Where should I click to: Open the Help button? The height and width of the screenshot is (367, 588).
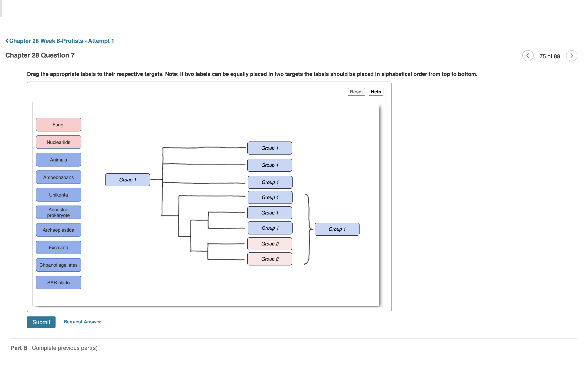pyautogui.click(x=376, y=92)
